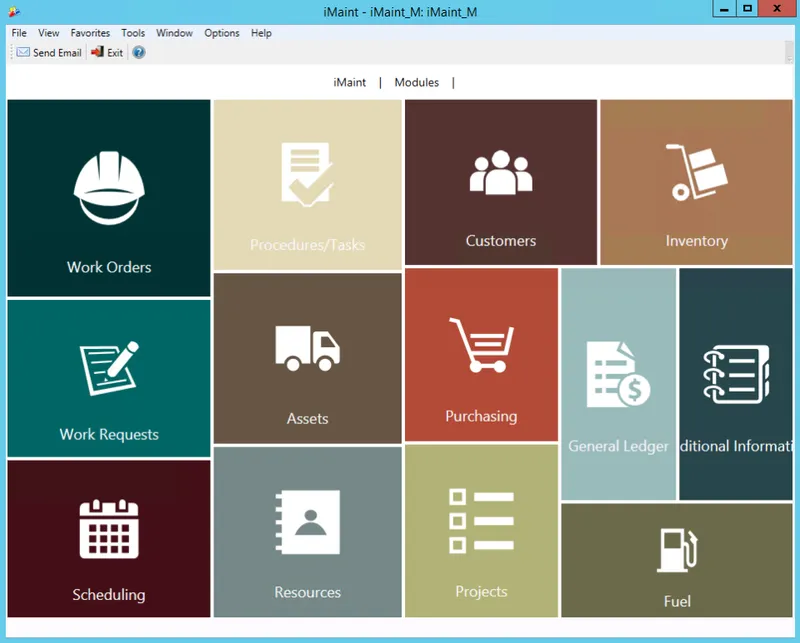800x643 pixels.
Task: Open the Resources address book tile
Action: click(x=308, y=532)
